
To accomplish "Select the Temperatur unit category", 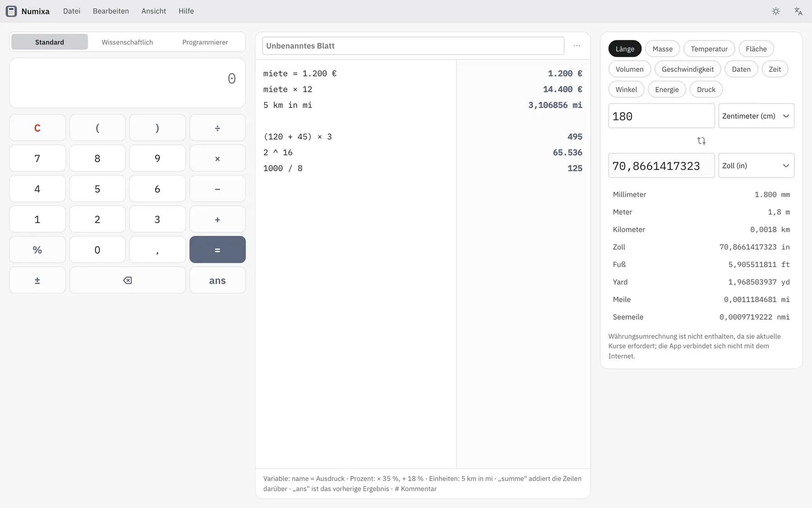I will 709,49.
